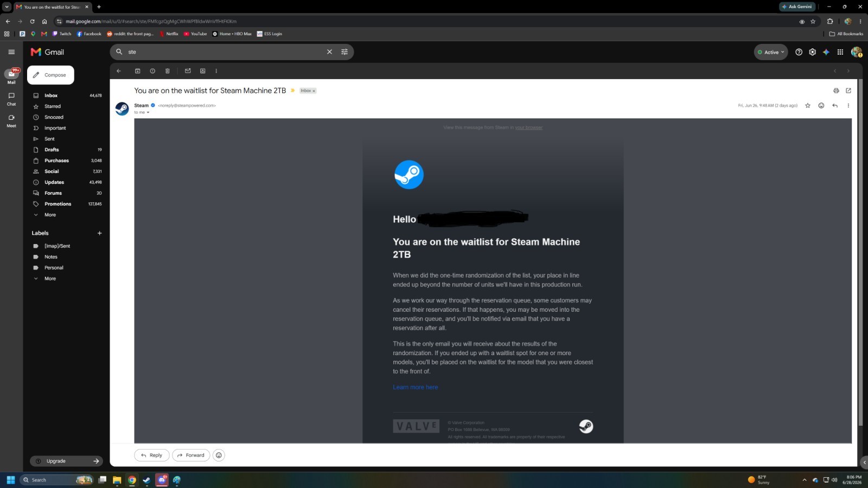868x488 pixels.
Task: Click the Forward button below the email
Action: (191, 455)
